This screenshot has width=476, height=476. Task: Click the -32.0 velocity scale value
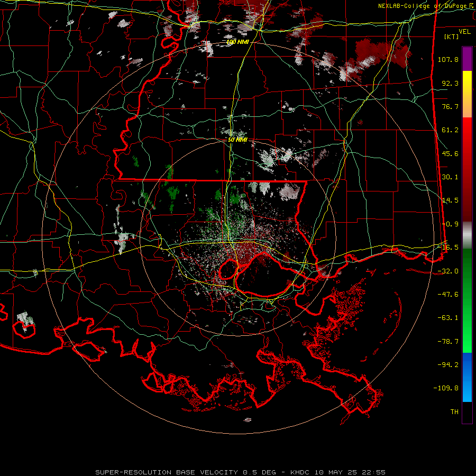[x=448, y=271]
